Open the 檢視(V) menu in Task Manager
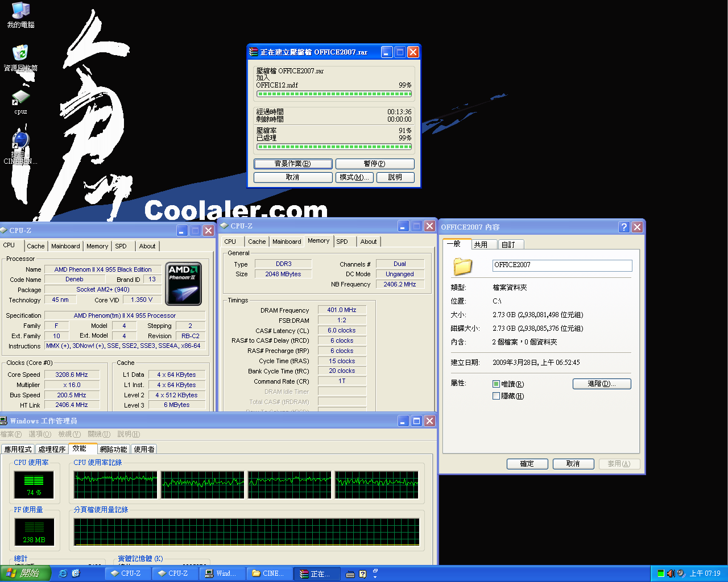The height and width of the screenshot is (582, 728). [x=70, y=434]
